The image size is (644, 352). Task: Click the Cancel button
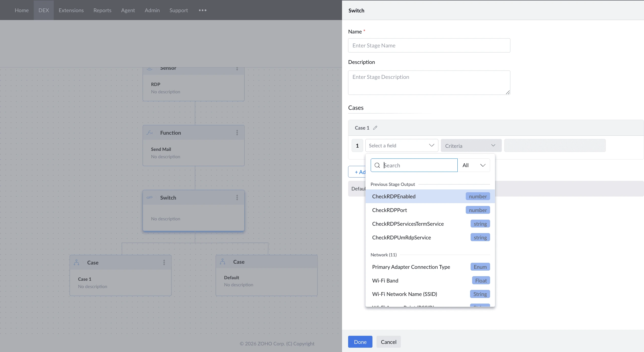click(389, 342)
